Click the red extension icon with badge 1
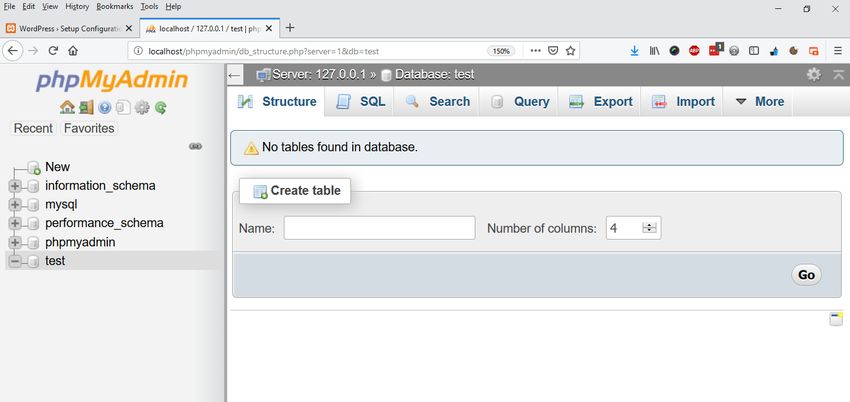The image size is (850, 402). click(x=716, y=49)
